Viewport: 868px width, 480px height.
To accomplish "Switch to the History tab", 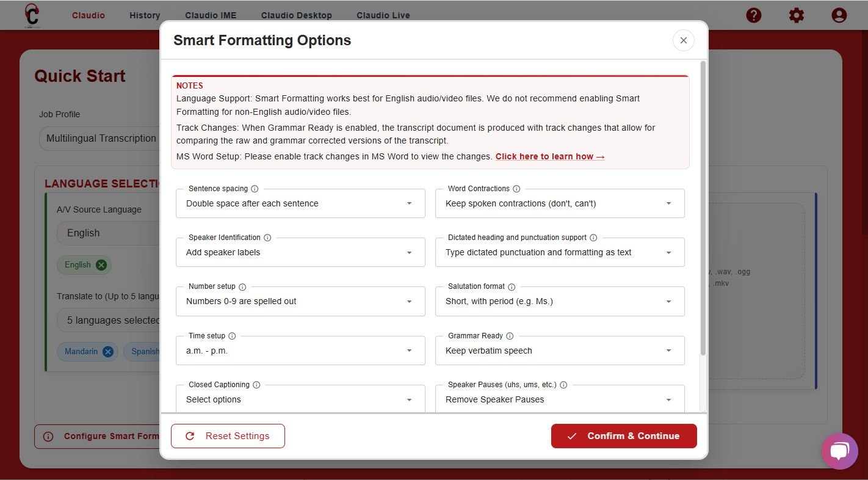I will click(x=145, y=15).
